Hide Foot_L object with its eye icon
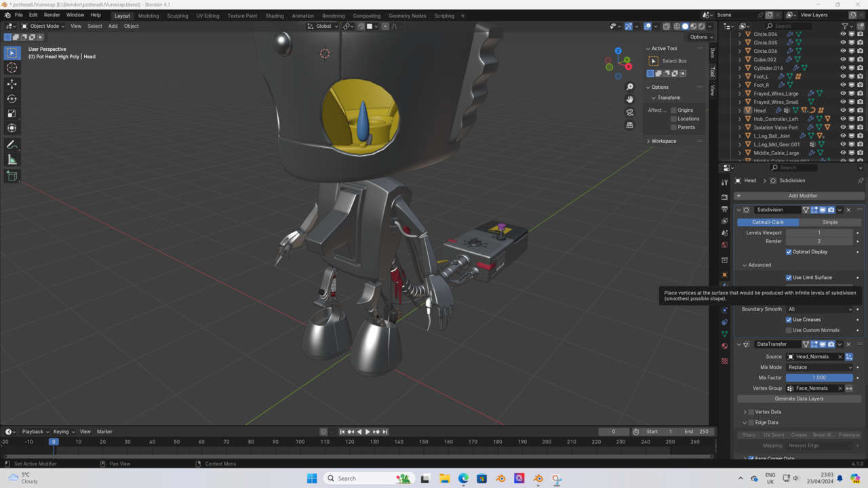Viewport: 868px width, 488px height. point(843,77)
